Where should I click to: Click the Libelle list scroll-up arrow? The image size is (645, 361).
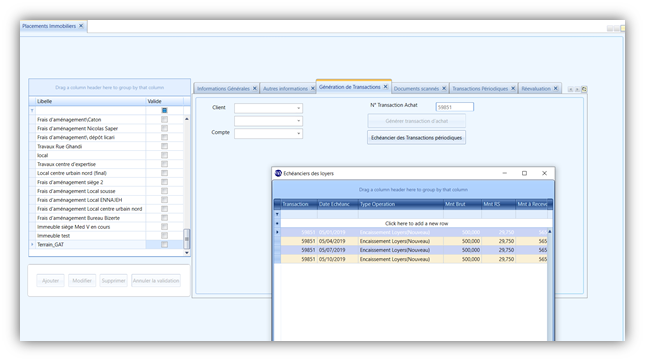click(187, 119)
